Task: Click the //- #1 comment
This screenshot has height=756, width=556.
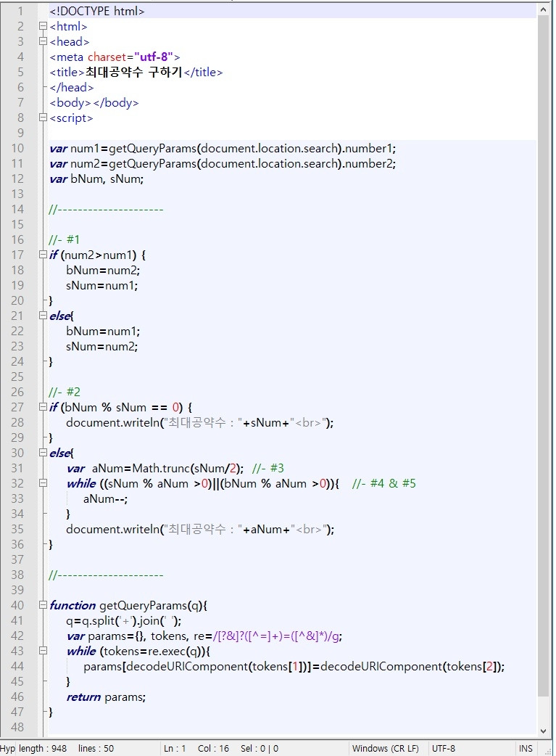Action: (x=65, y=239)
